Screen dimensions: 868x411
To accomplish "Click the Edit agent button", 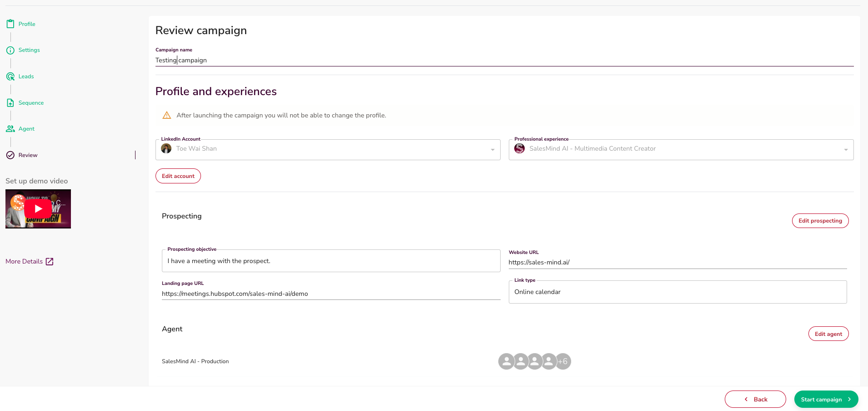I will (828, 334).
